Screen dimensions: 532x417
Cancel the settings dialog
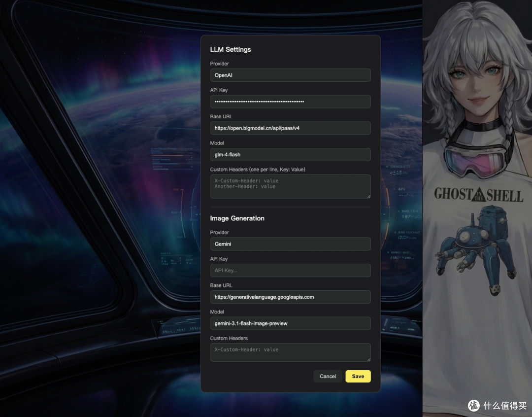328,376
